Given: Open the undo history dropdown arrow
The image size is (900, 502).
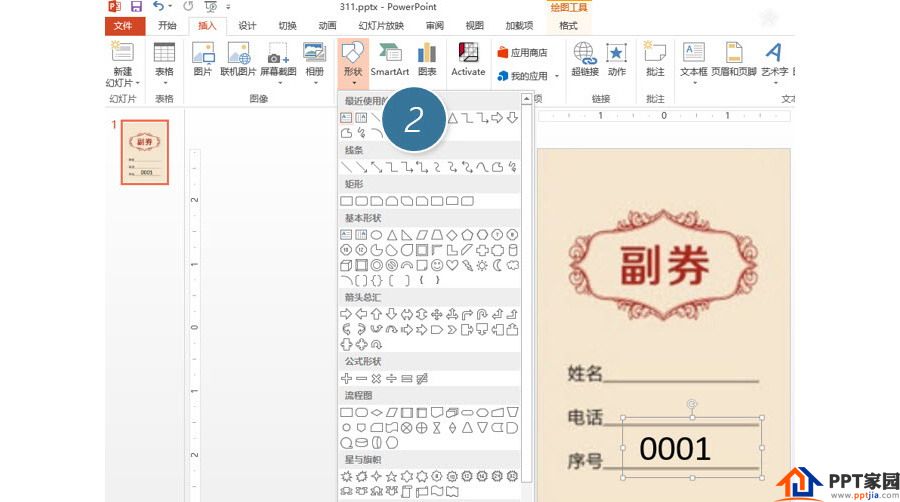Looking at the screenshot, I should click(170, 6).
